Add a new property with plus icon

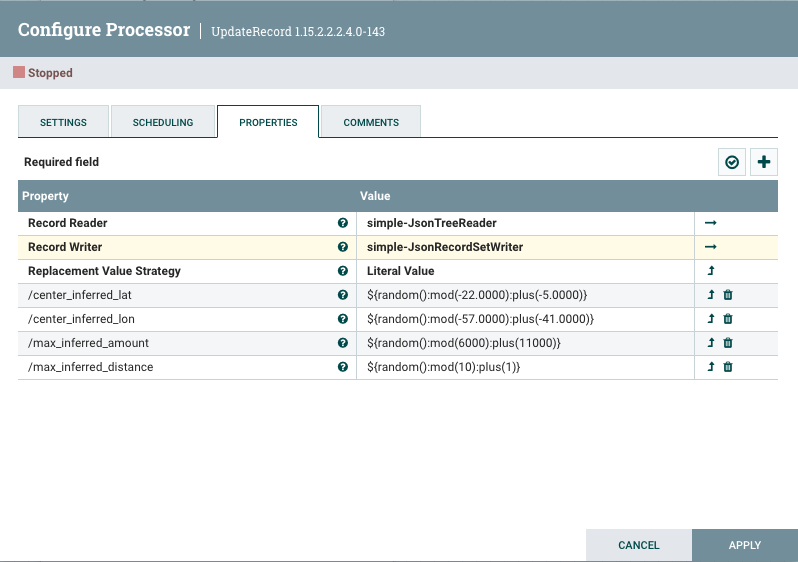[764, 162]
